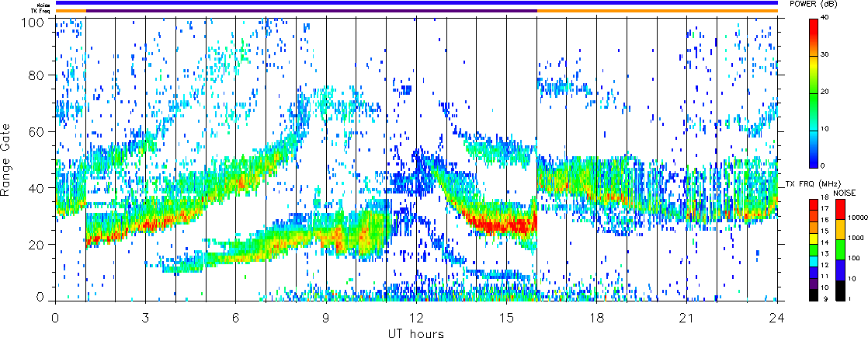
Task: Click the 6 label on UT hours axis
Action: 236,318
